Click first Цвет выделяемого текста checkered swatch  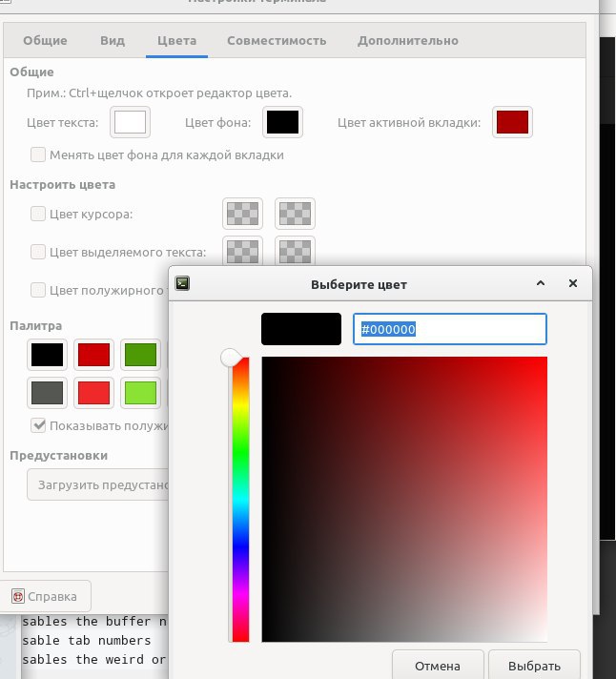point(242,251)
